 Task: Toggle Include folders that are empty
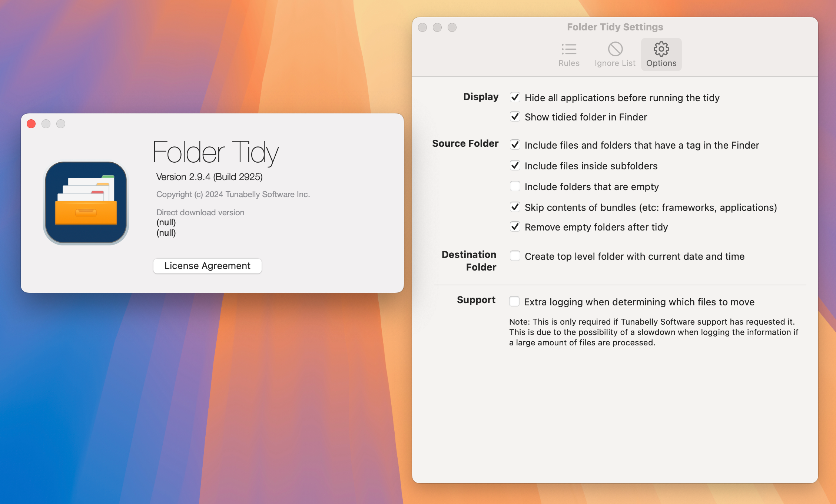click(515, 186)
